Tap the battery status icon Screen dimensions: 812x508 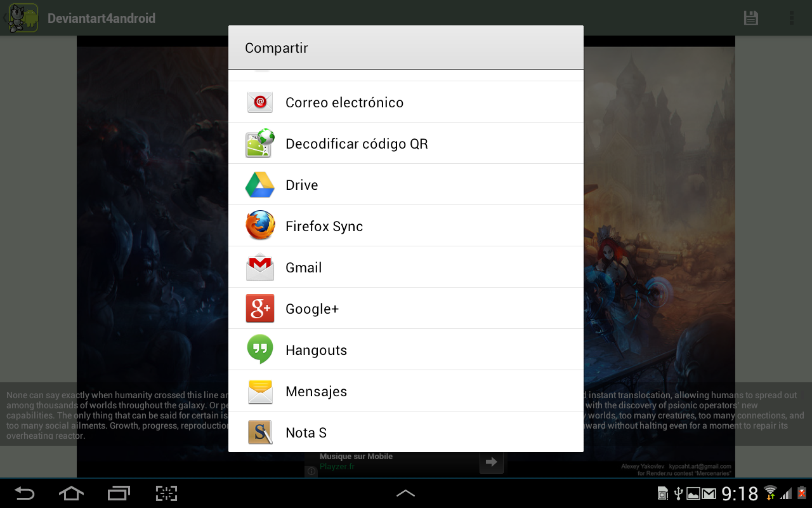pyautogui.click(x=802, y=493)
